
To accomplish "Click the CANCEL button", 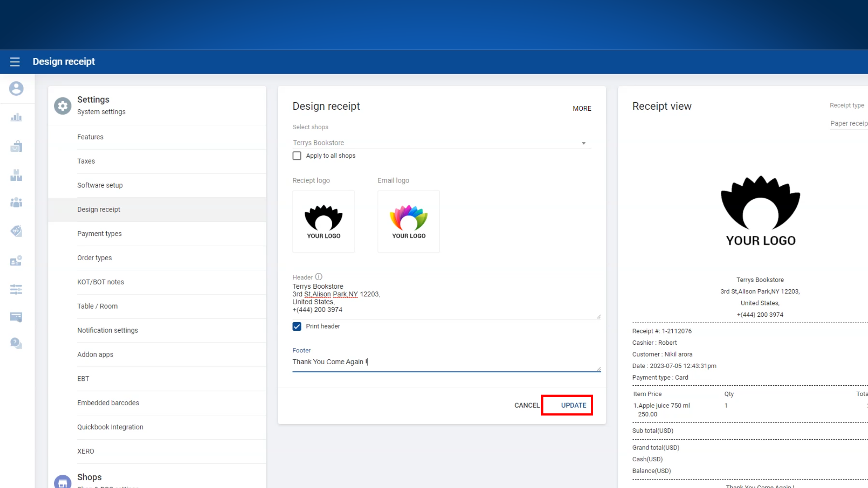I will [x=527, y=405].
